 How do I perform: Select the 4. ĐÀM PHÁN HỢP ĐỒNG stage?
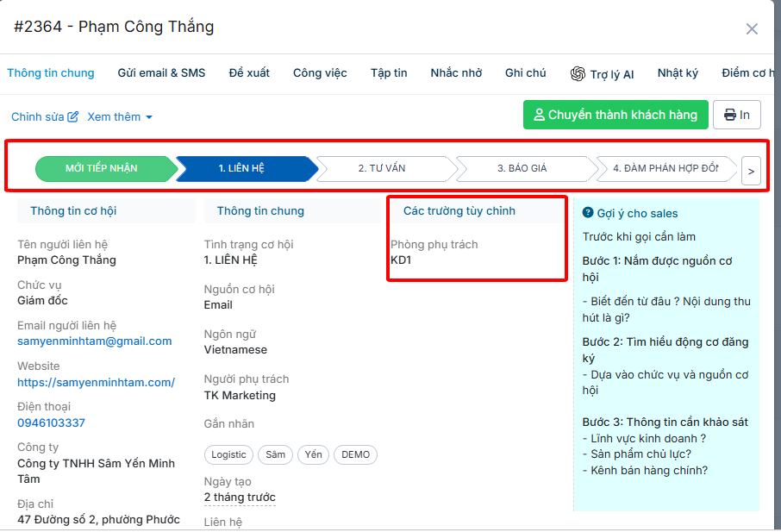[665, 168]
